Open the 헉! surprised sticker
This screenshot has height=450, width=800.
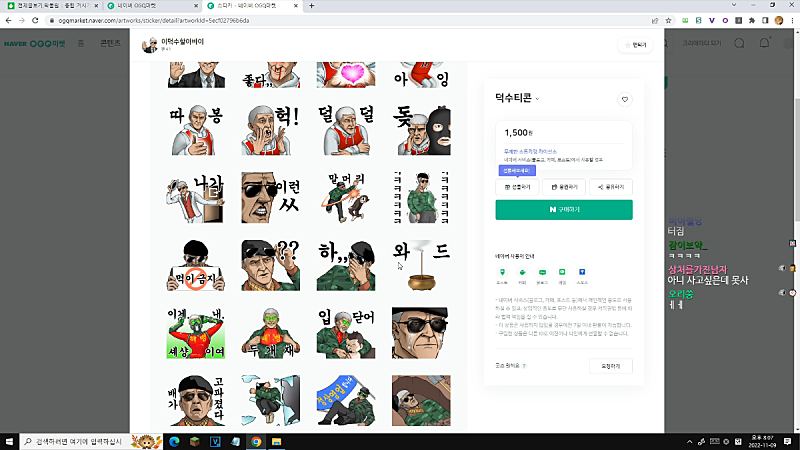point(270,130)
